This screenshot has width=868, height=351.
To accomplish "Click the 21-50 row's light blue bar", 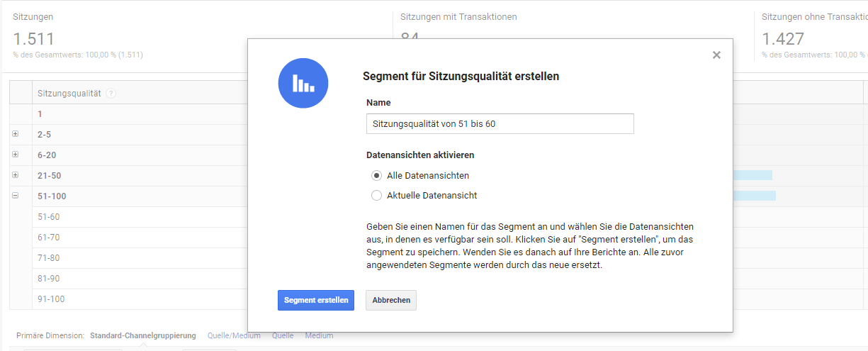I will [753, 175].
